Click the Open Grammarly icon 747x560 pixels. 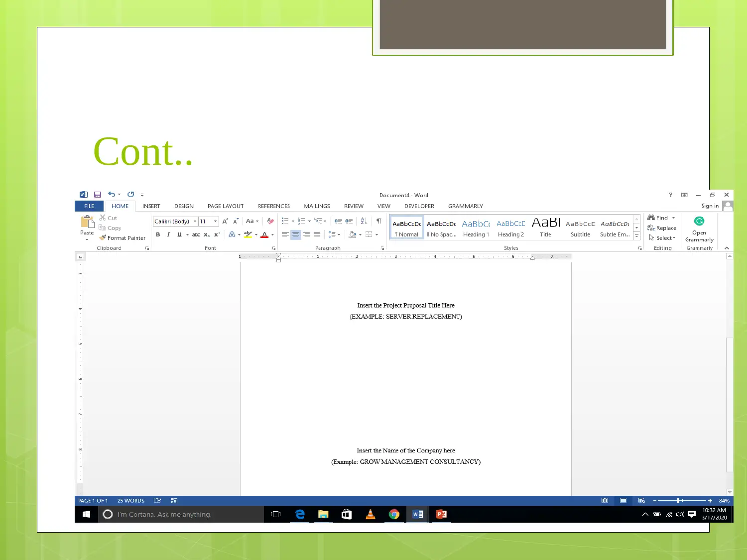click(699, 229)
